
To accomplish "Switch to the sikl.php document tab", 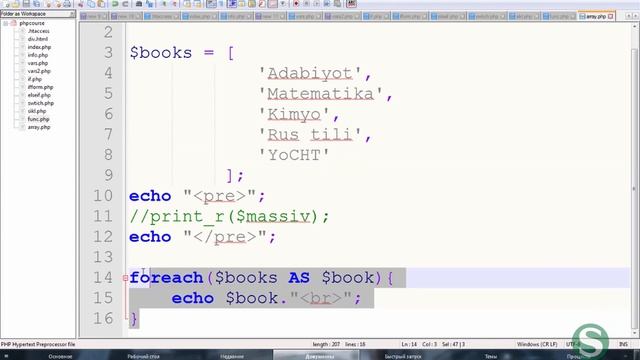I will coord(524,16).
